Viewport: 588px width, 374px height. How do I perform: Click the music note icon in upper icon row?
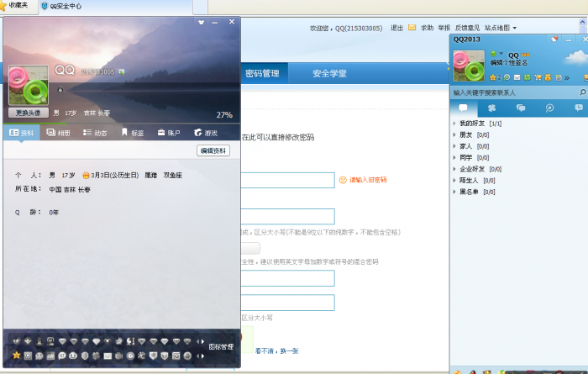tap(130, 341)
